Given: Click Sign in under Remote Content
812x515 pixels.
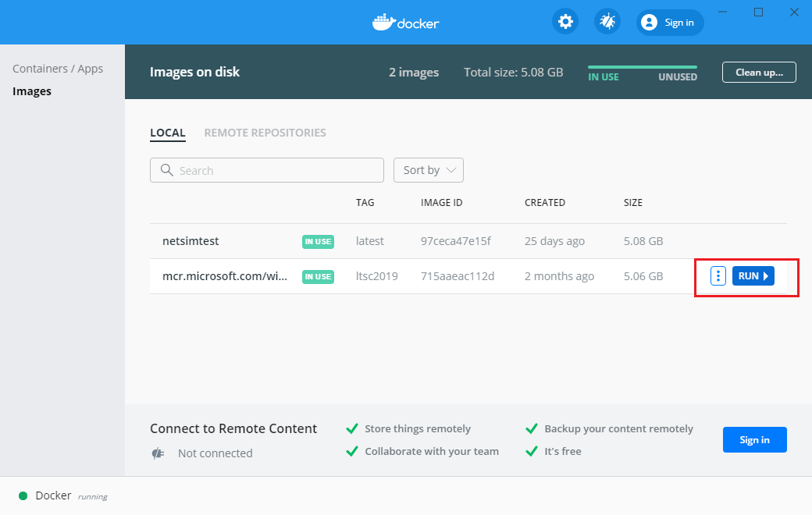Looking at the screenshot, I should pos(754,439).
